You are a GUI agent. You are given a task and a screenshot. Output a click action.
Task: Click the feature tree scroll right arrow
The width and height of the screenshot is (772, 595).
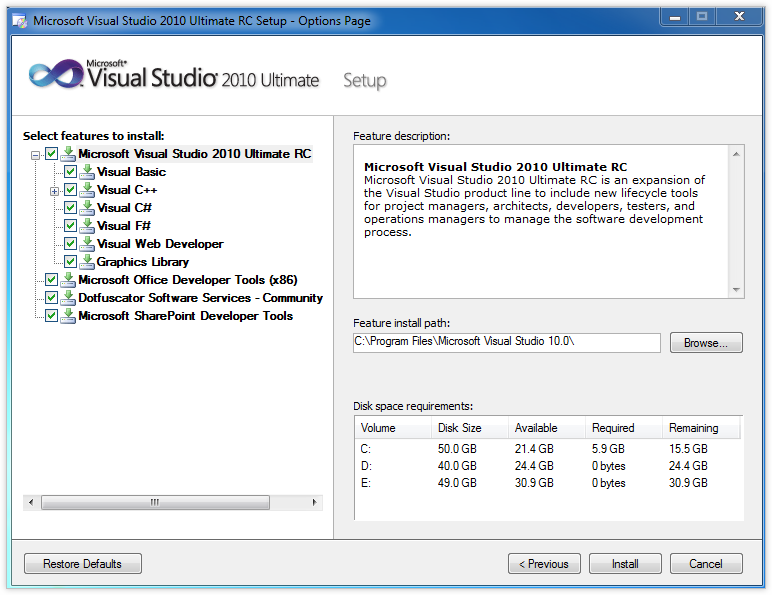click(x=315, y=502)
